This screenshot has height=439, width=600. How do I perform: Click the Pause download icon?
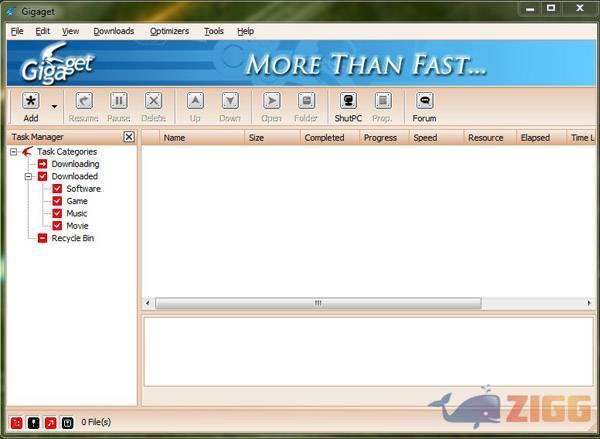point(119,101)
